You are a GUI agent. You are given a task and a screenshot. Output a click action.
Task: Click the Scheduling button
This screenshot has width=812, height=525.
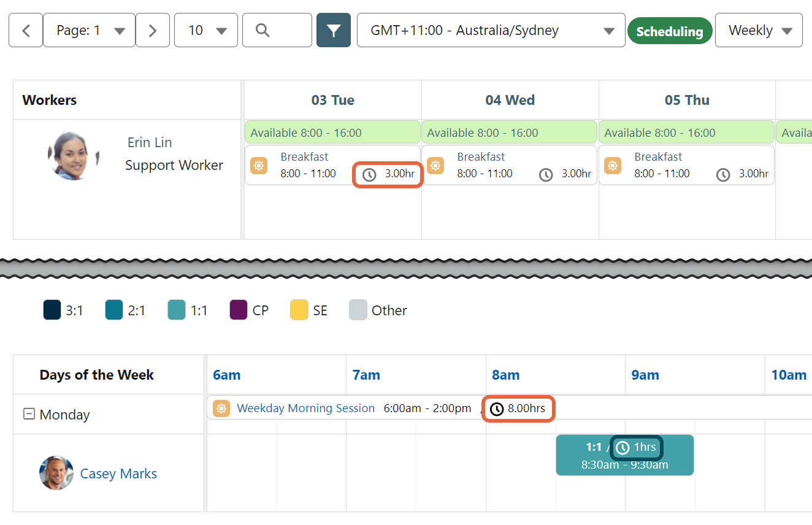coord(669,31)
